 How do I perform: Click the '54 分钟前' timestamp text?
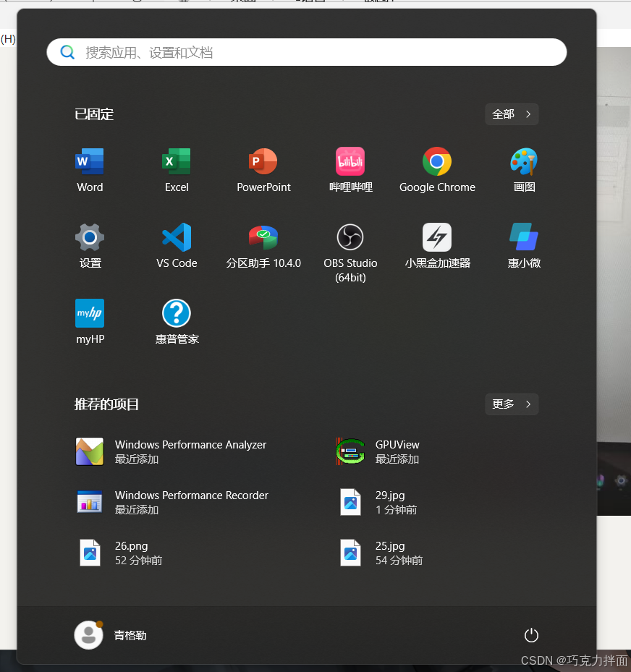point(399,560)
